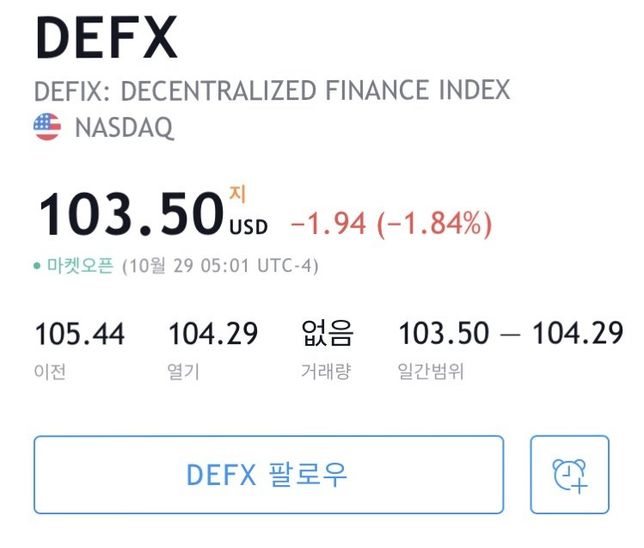Click the 거래량 volume label
This screenshot has height=548, width=644.
(x=327, y=372)
